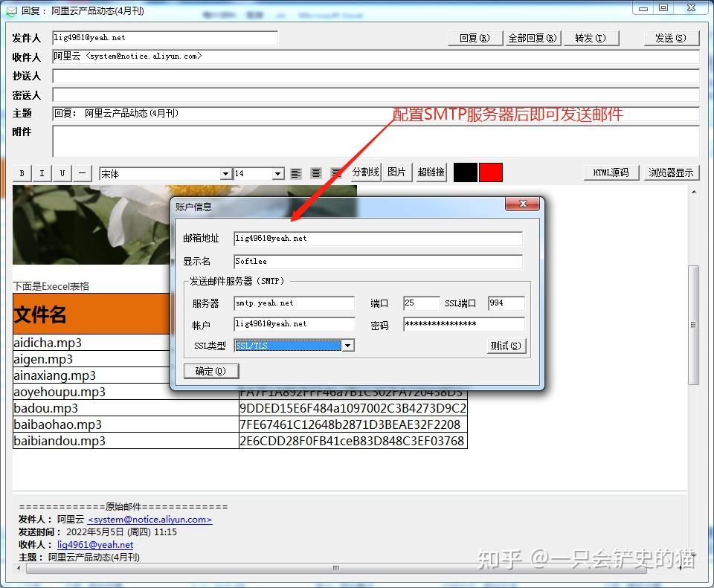714x588 pixels.
Task: Insert a divider line into the email
Action: click(365, 172)
